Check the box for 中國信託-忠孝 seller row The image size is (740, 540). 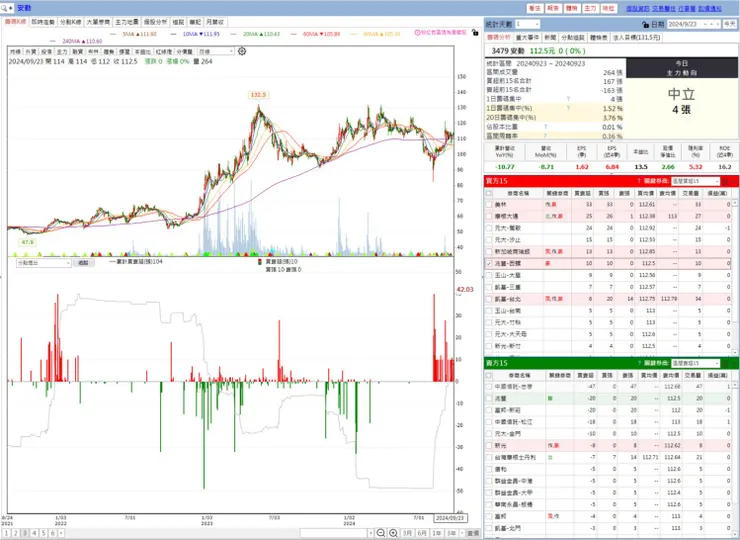[x=489, y=387]
